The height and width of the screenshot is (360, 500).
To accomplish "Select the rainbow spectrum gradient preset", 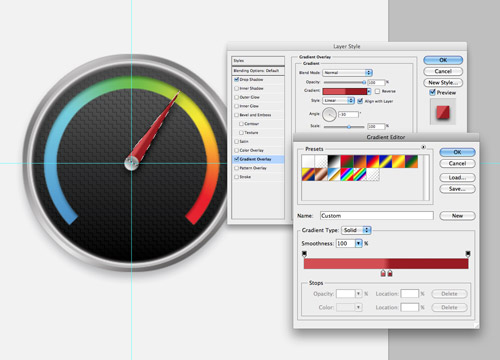I will 347,174.
